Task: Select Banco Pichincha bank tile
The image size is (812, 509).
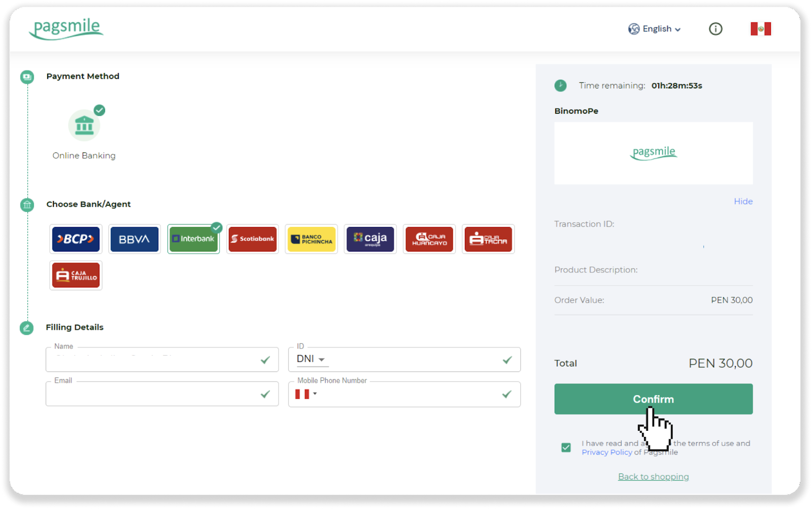Action: click(x=311, y=239)
